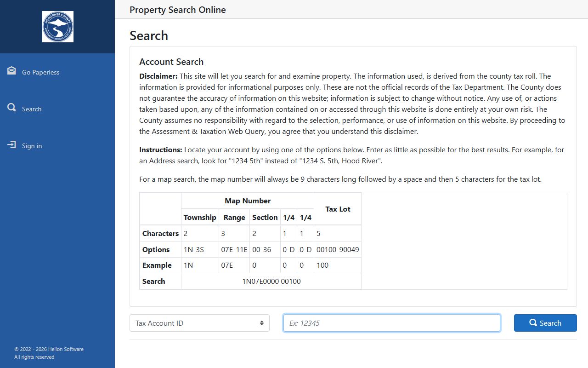Click the All rights reserved footer text
The width and height of the screenshot is (588, 368).
pos(34,357)
